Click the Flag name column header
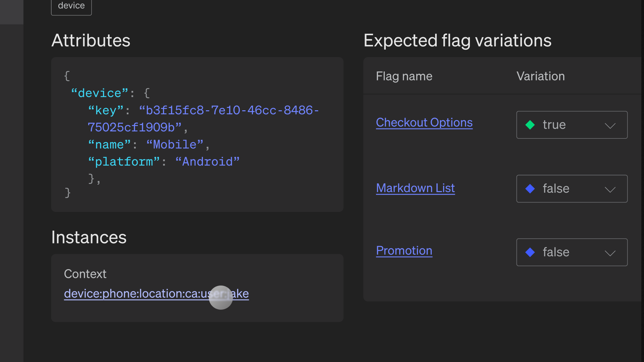 click(404, 76)
